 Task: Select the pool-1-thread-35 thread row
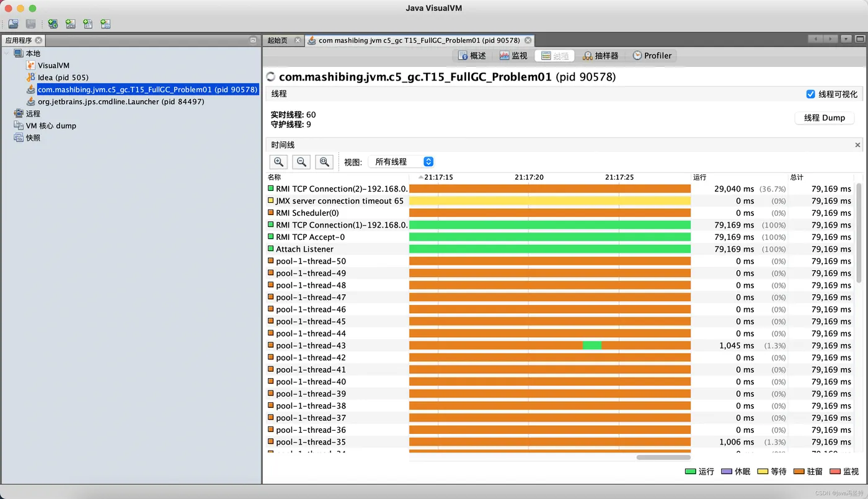point(561,442)
